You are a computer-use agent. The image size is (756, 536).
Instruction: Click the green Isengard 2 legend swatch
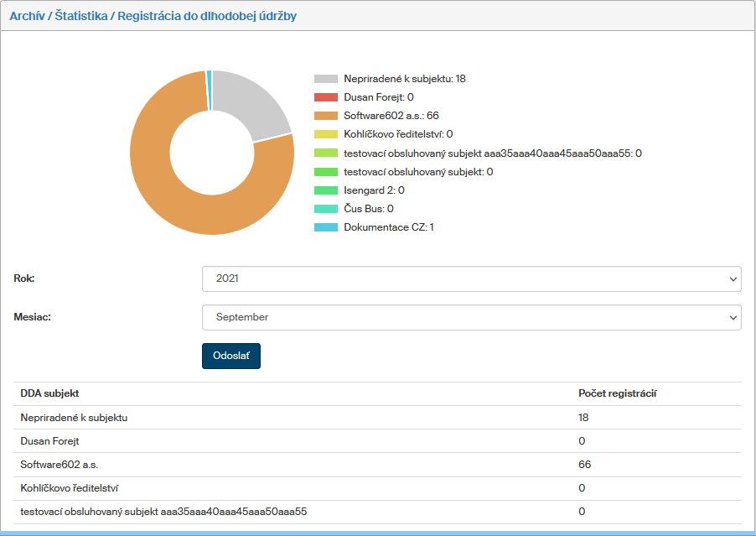pos(326,190)
